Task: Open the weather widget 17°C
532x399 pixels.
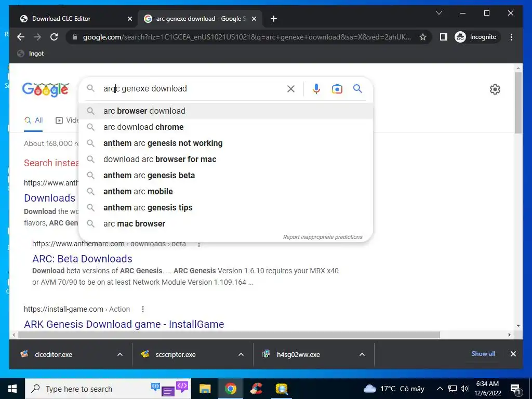Action: (394, 389)
